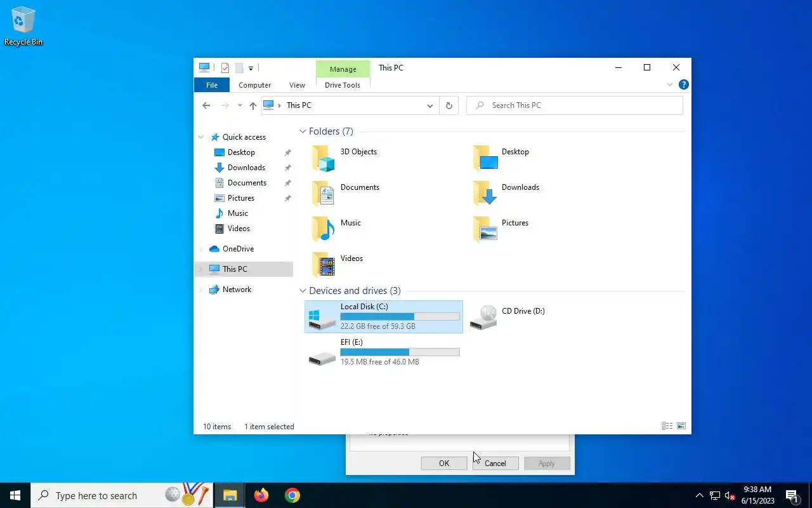The width and height of the screenshot is (812, 508).
Task: Click the New folder quick access toolbar icon
Action: click(239, 68)
